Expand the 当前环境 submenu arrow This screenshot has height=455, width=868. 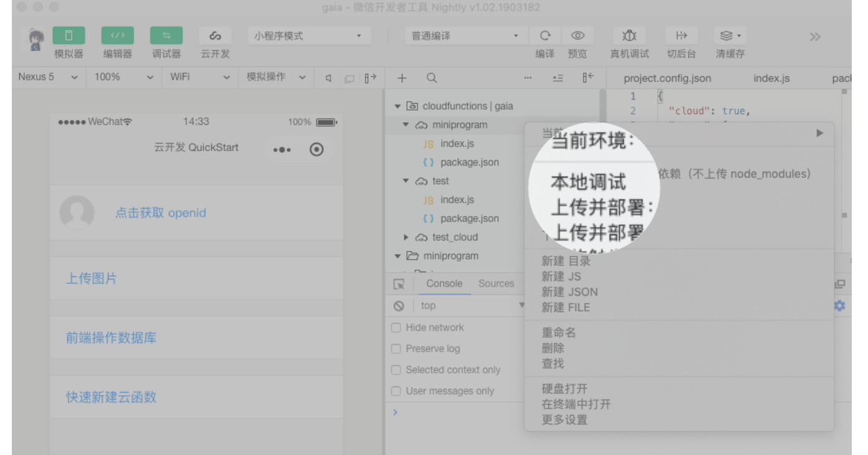[x=820, y=133]
